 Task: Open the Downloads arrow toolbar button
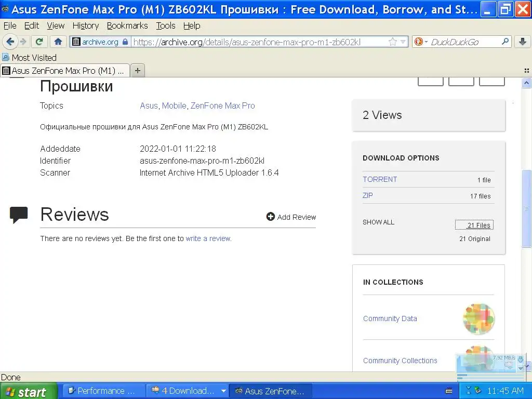[523, 42]
